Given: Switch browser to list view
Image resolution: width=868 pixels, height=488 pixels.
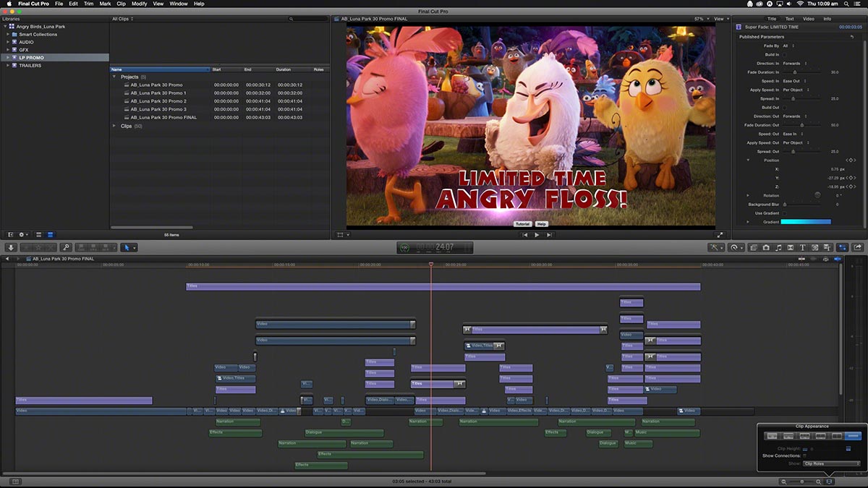Looking at the screenshot, I should click(50, 234).
